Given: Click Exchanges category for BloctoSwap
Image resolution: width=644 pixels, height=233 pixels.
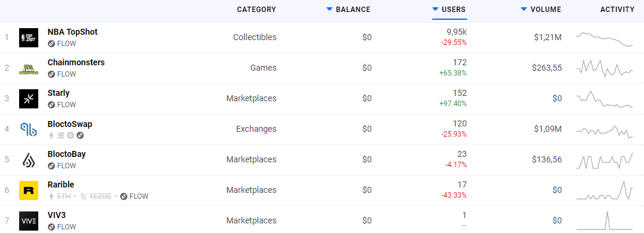Looking at the screenshot, I should point(257,129).
